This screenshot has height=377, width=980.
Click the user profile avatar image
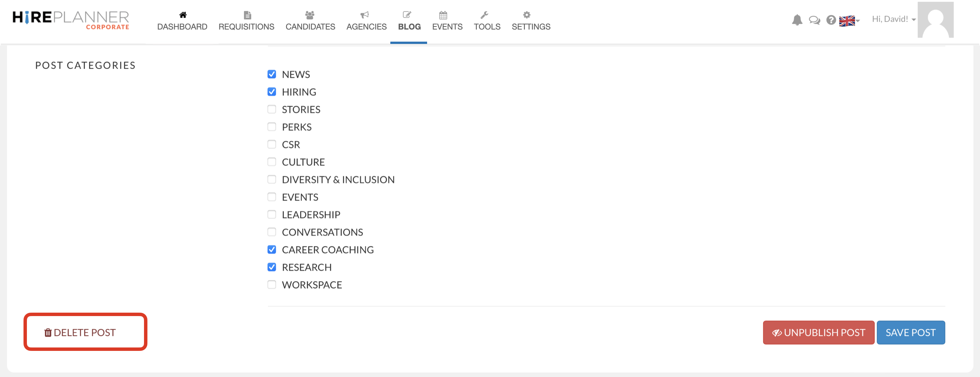tap(935, 20)
